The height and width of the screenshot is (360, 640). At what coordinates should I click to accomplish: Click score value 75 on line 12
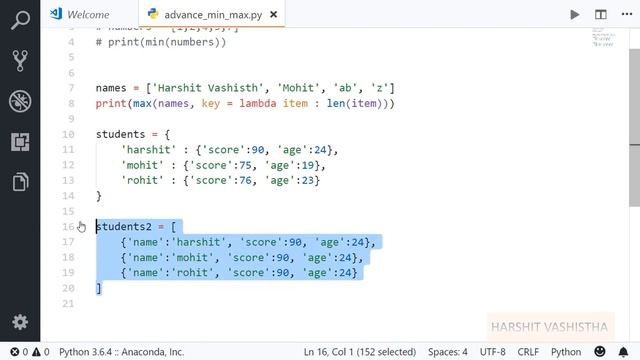[x=245, y=165]
